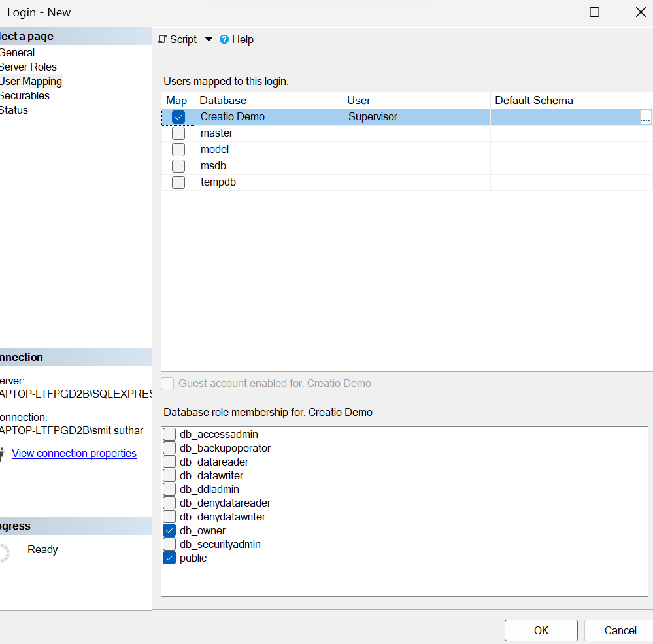The height and width of the screenshot is (644, 653).
Task: Enable the db_accessadmin role checkbox
Action: tap(169, 434)
